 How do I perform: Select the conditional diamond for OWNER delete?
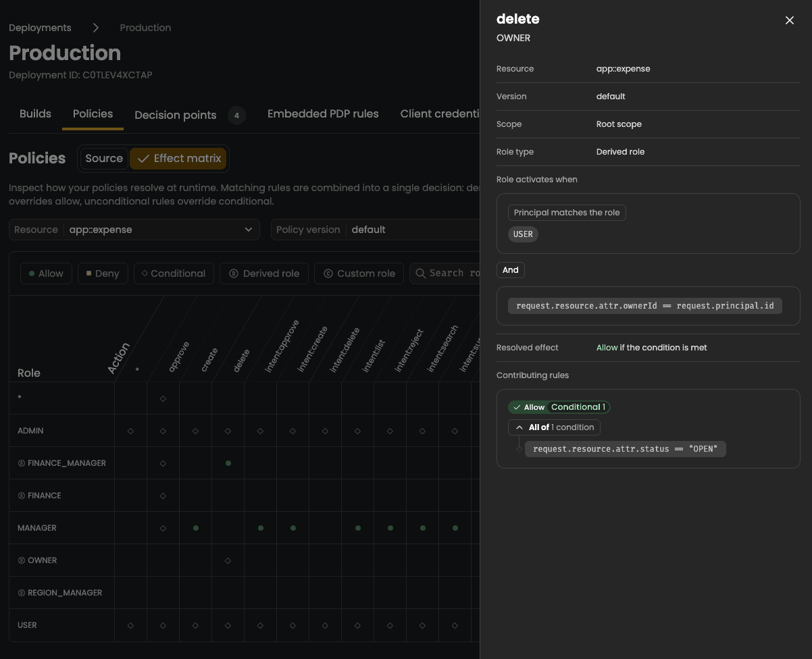228,560
